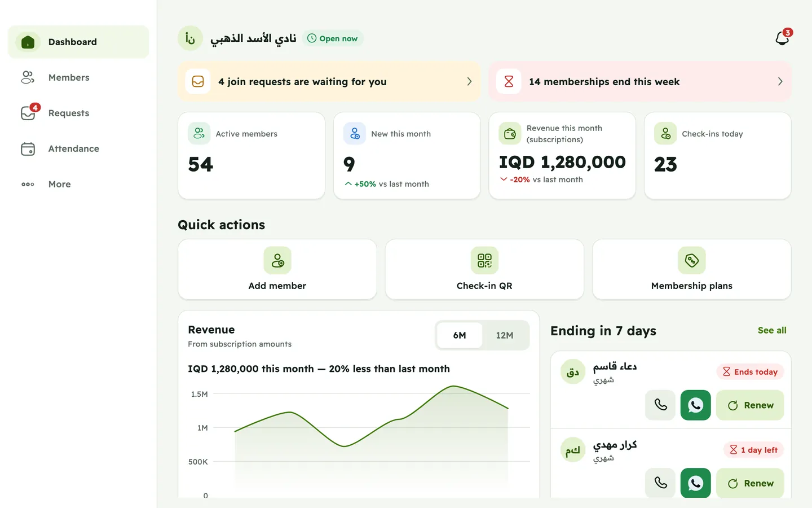
Task: Click See all for ending memberships
Action: pos(772,330)
